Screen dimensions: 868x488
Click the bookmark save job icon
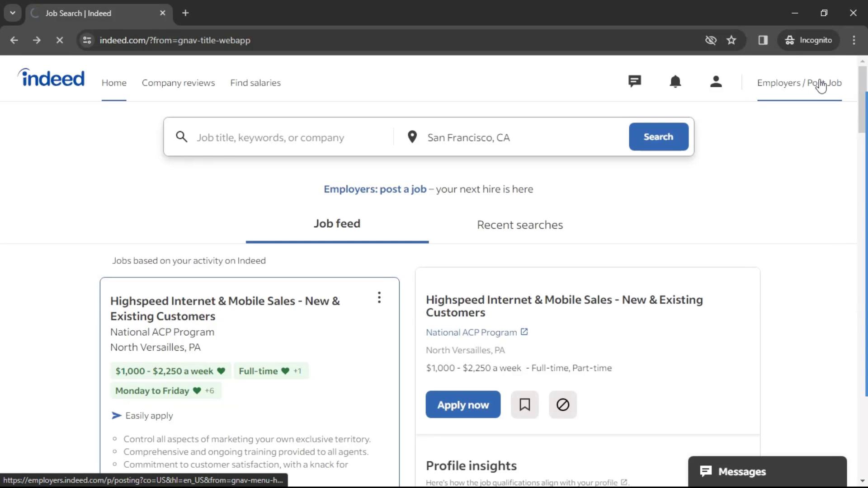click(x=524, y=404)
